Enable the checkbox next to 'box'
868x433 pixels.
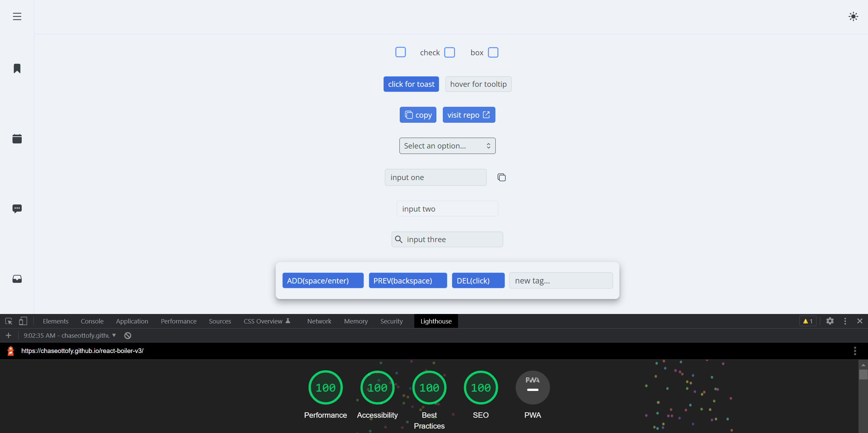point(493,53)
